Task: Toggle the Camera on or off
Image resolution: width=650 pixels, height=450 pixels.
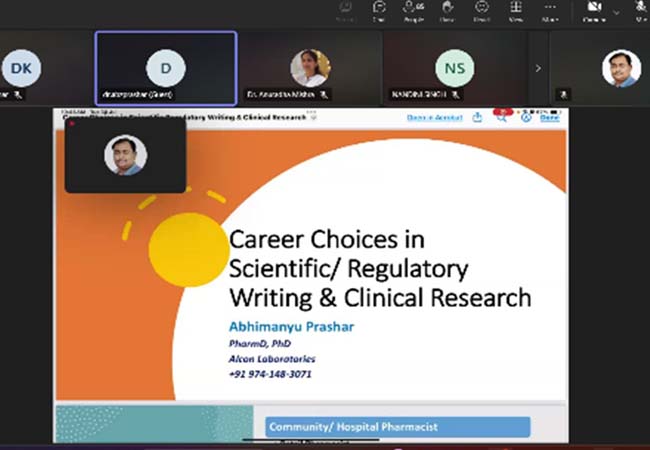Action: pos(594,11)
